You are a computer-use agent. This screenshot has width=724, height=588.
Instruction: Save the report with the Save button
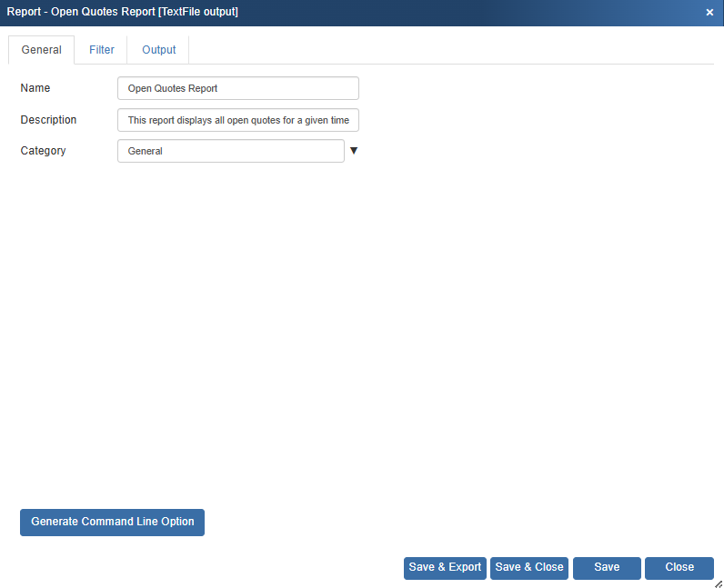click(x=607, y=568)
